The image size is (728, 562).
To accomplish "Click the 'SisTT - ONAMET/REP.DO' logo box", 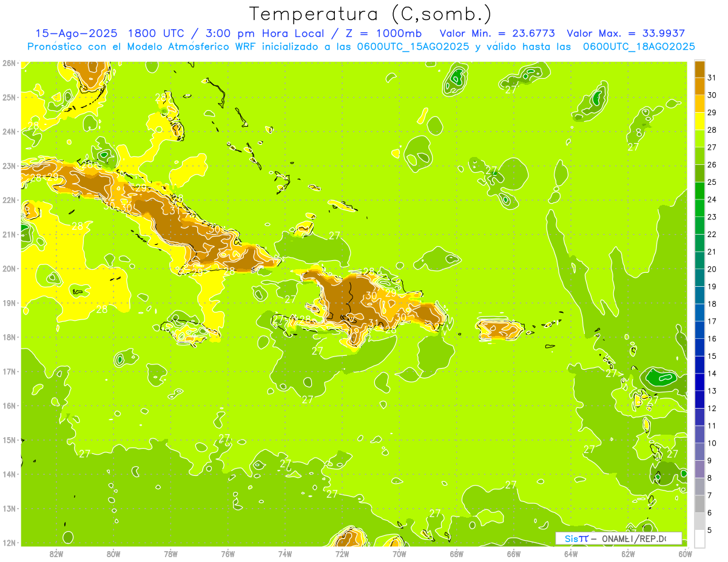I will point(618,538).
